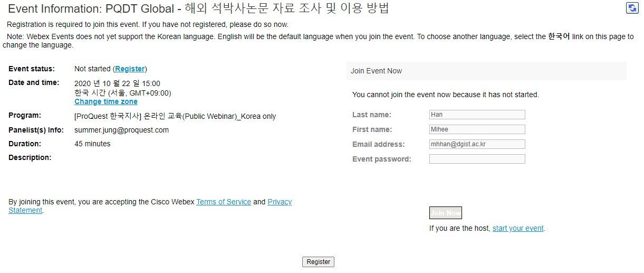
Task: Select the 한국어 language link
Action: coord(559,37)
